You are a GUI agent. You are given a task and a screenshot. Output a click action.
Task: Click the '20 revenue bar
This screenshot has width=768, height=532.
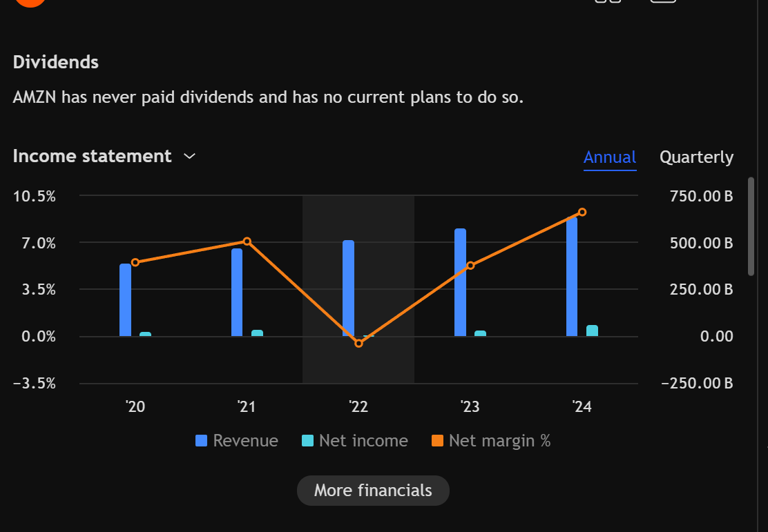click(x=126, y=300)
